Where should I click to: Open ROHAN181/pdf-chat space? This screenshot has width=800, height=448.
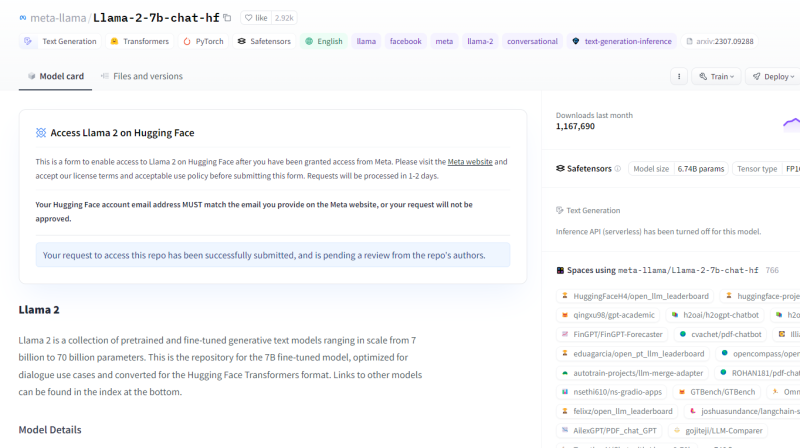coord(757,373)
